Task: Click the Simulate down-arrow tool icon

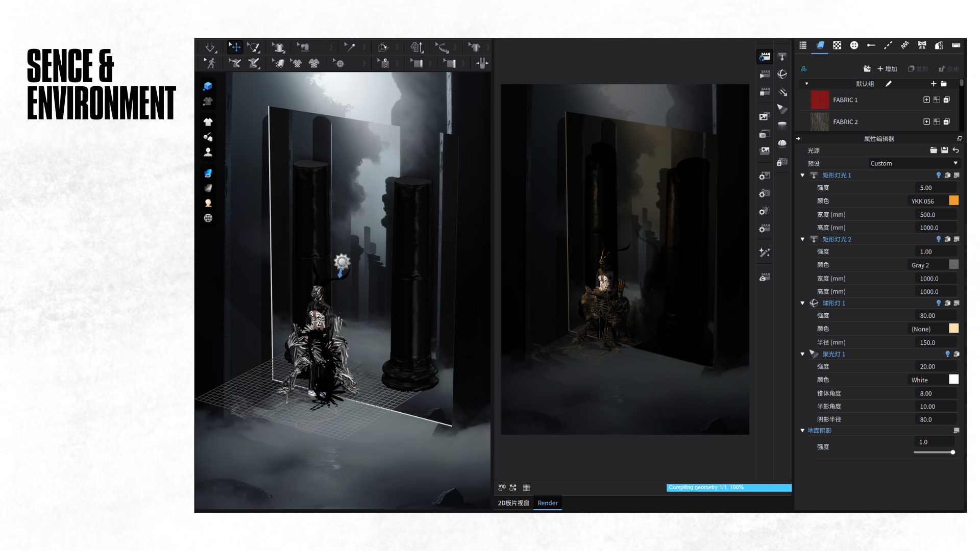Action: (210, 47)
